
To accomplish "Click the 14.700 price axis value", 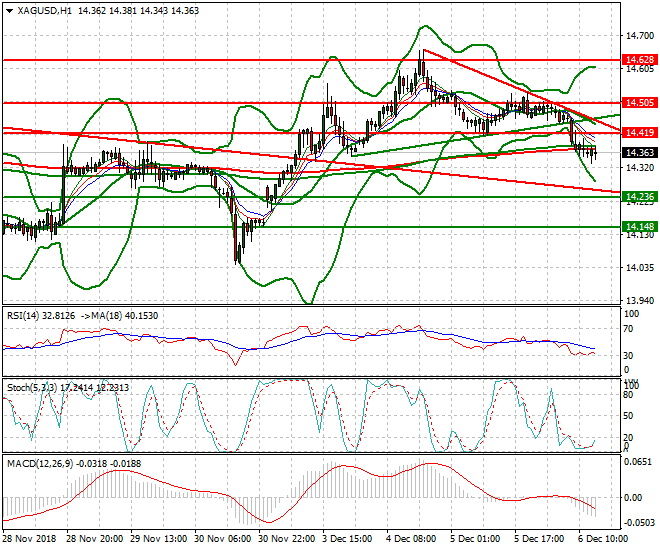I will click(640, 36).
